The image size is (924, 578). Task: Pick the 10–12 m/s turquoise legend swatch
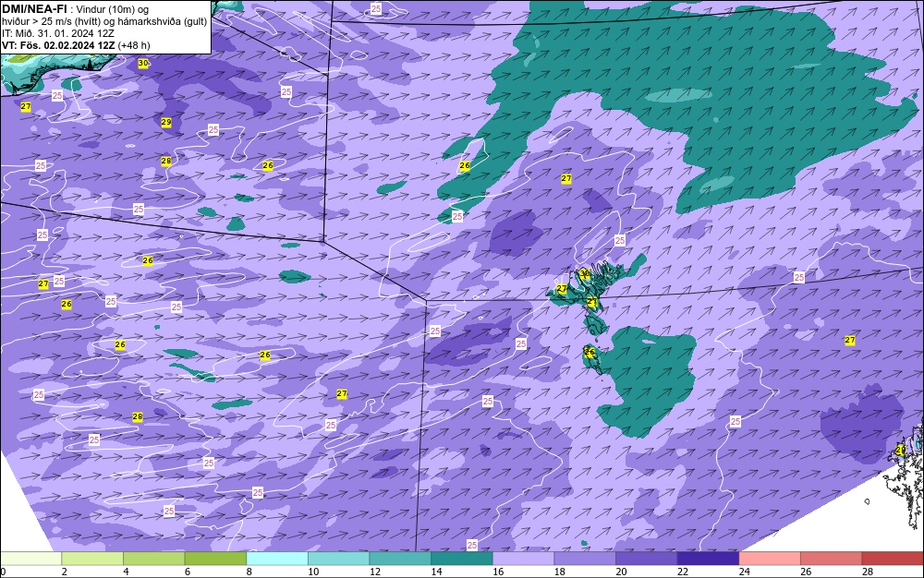[x=339, y=558]
